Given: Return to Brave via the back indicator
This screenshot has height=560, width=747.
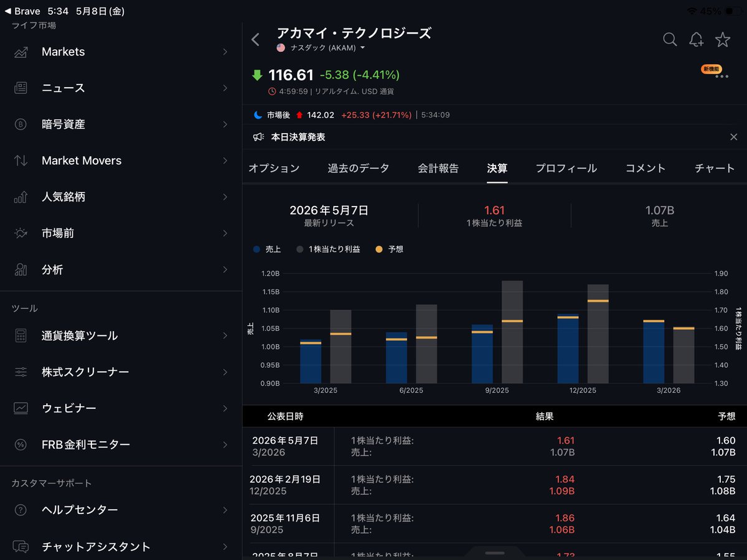Looking at the screenshot, I should [x=21, y=11].
